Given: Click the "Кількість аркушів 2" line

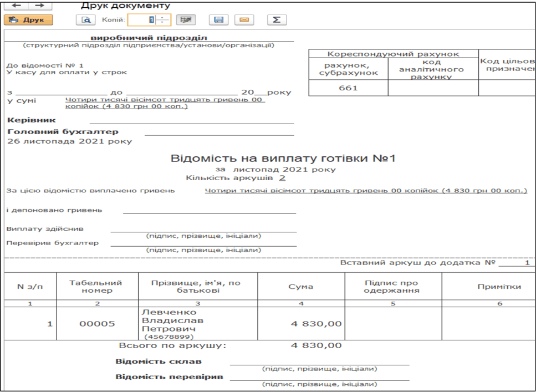Looking at the screenshot, I should [x=236, y=178].
